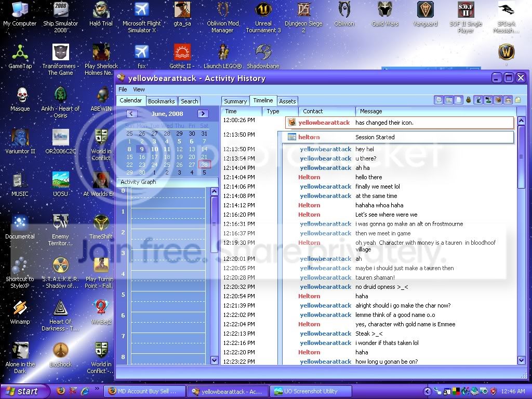Open the Winamp desktop shortcut
This screenshot has width=532, height=399.
click(x=20, y=312)
